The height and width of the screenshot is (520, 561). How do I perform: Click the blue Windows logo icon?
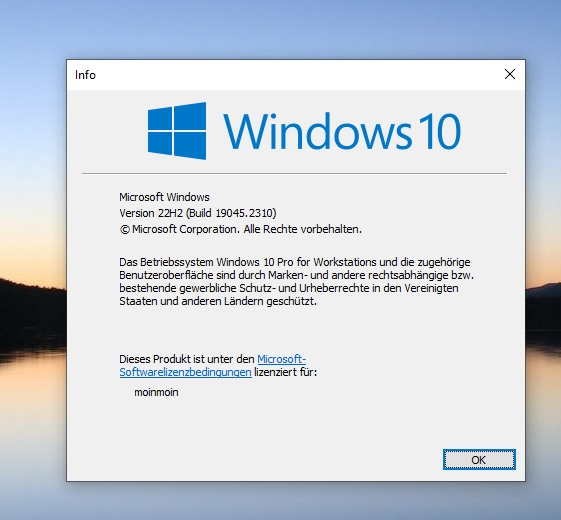(x=177, y=131)
